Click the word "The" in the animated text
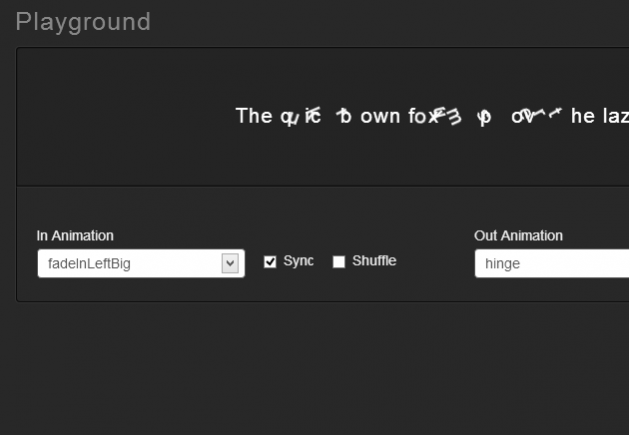The height and width of the screenshot is (435, 630). pyautogui.click(x=253, y=116)
